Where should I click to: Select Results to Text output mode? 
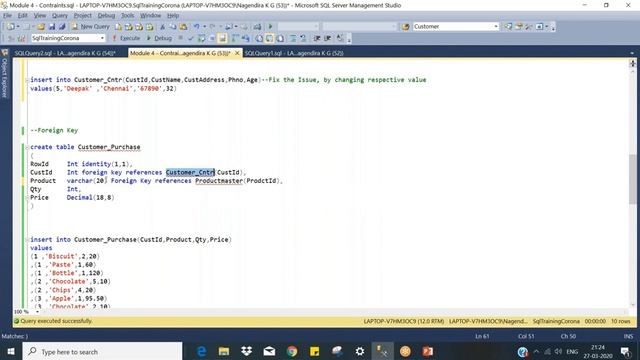[x=259, y=38]
